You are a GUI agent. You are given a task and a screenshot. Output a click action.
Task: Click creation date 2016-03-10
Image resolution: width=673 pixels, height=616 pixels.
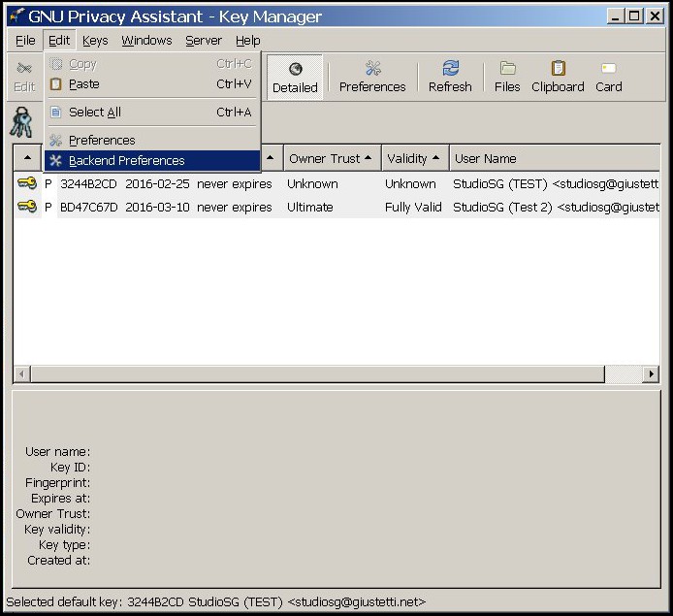157,207
